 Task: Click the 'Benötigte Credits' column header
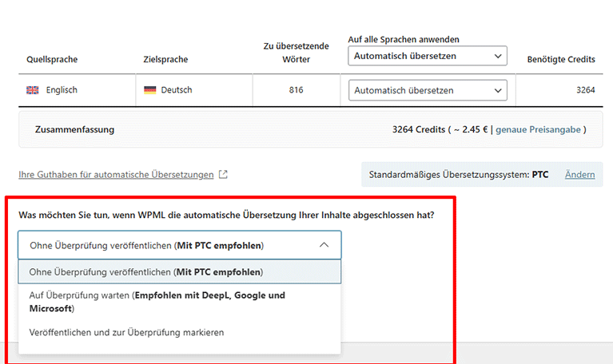[561, 59]
